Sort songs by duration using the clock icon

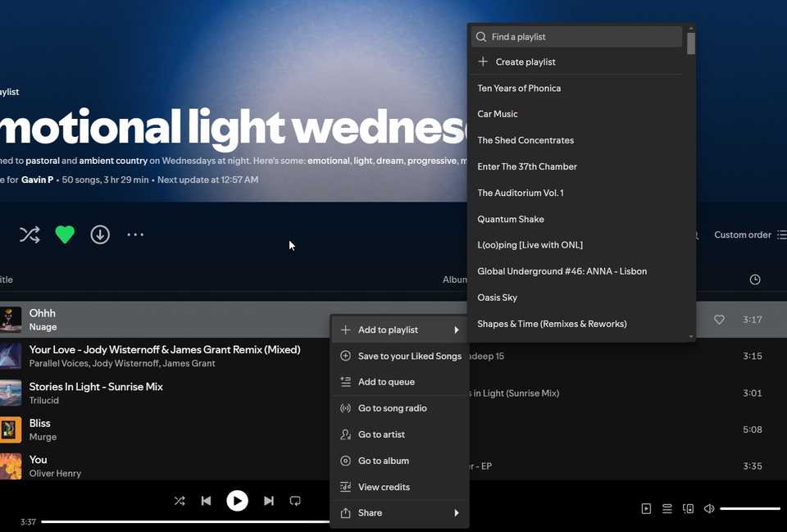(753, 279)
